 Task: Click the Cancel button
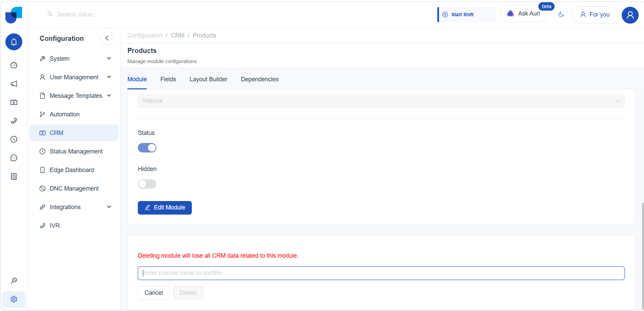154,293
